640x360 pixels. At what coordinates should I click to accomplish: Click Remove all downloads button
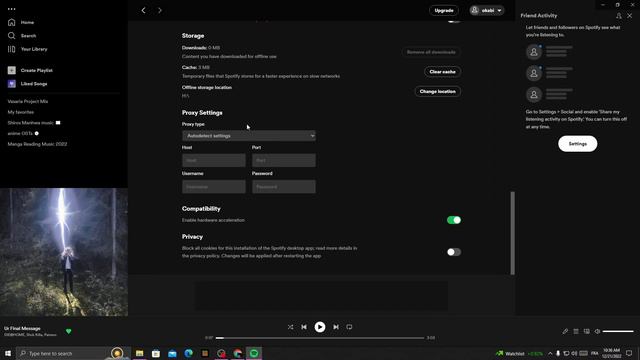pyautogui.click(x=431, y=52)
